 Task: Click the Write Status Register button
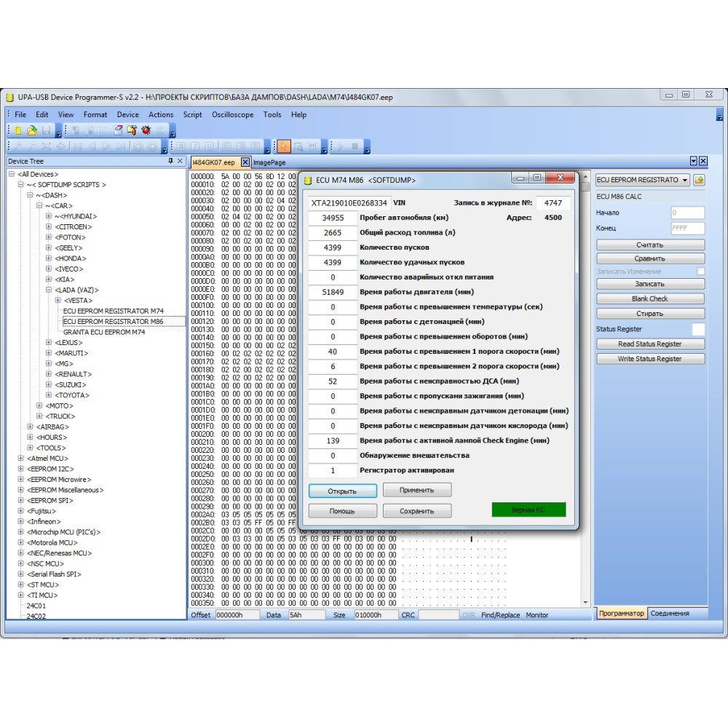650,359
